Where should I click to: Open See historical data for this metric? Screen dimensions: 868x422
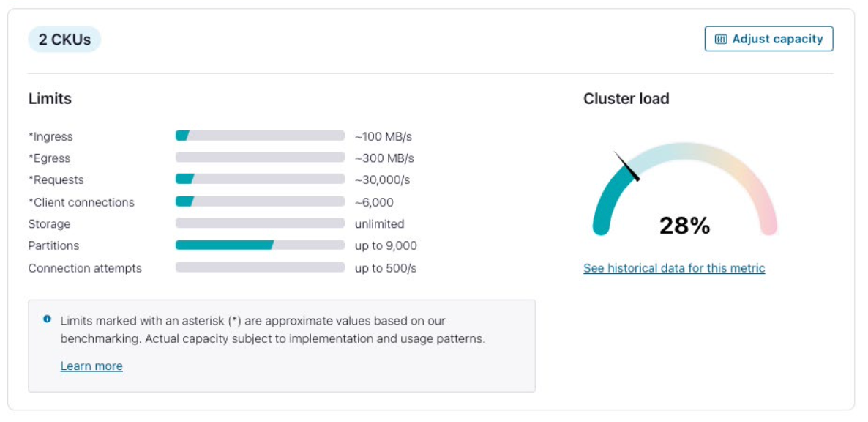[674, 268]
